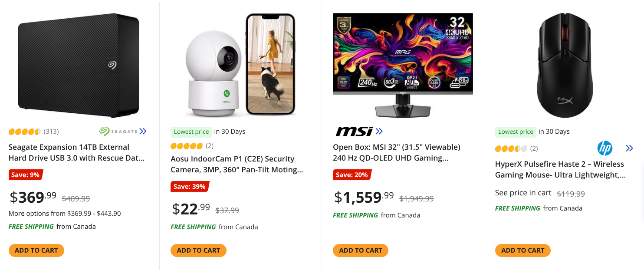Viewport: 644px width, 270px height.
Task: Click the Seagate brand logo
Action: 118,131
